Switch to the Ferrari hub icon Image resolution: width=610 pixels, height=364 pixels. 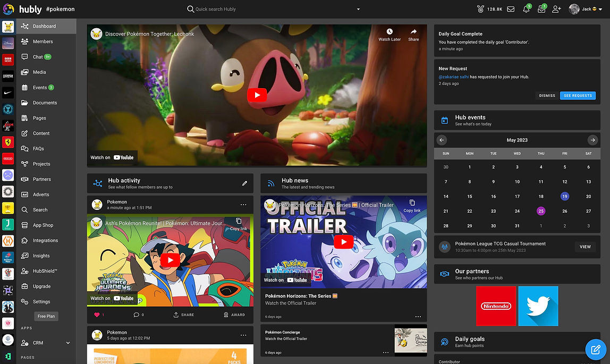[x=8, y=142]
